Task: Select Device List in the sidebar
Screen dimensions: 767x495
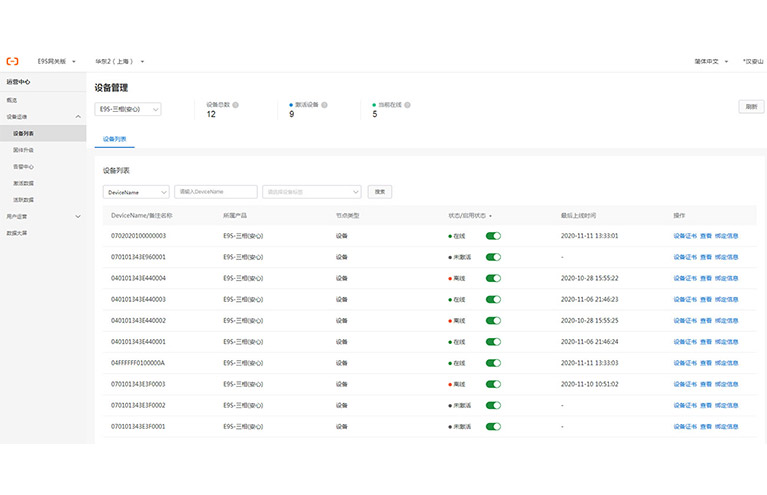Action: tap(43, 133)
